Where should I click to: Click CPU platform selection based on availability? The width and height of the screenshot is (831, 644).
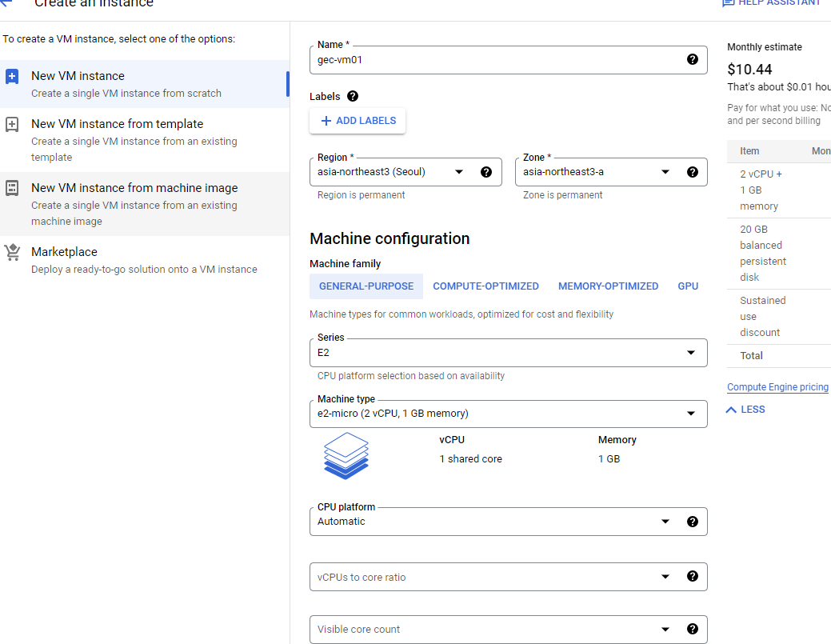[411, 376]
